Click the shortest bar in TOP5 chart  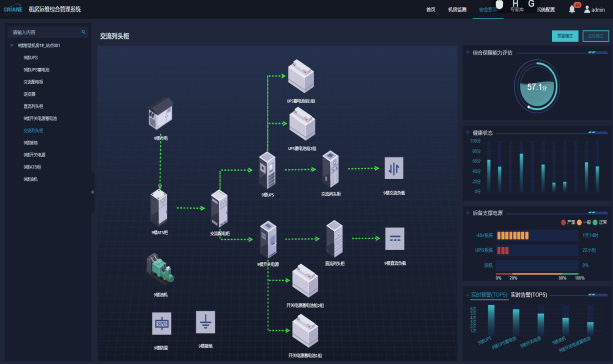590,328
